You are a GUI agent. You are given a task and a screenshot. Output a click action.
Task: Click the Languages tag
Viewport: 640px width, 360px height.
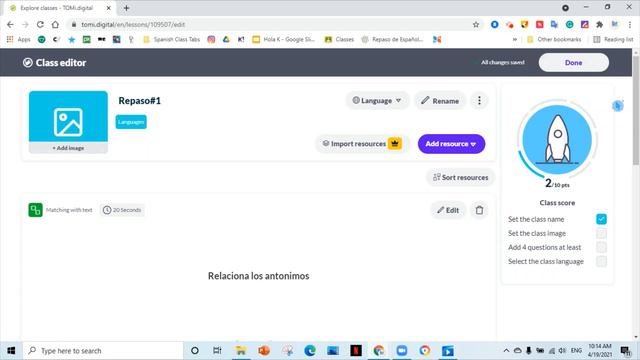coord(131,122)
